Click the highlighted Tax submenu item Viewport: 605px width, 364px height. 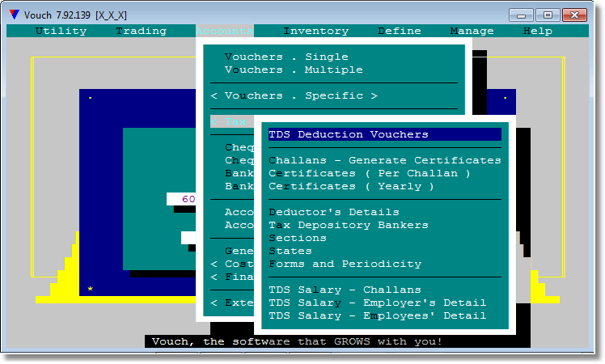[x=232, y=121]
